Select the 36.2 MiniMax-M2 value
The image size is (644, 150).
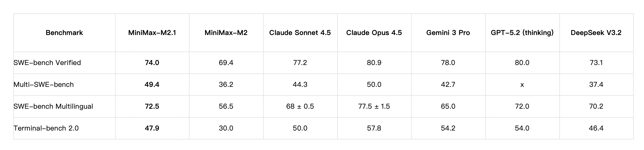[x=226, y=84]
